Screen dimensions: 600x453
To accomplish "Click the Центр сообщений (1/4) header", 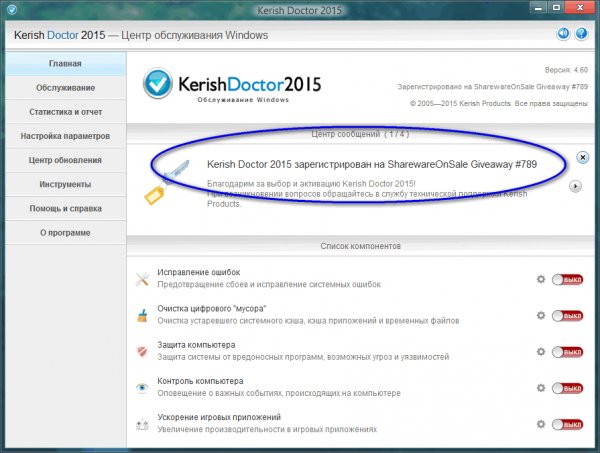I will click(360, 134).
